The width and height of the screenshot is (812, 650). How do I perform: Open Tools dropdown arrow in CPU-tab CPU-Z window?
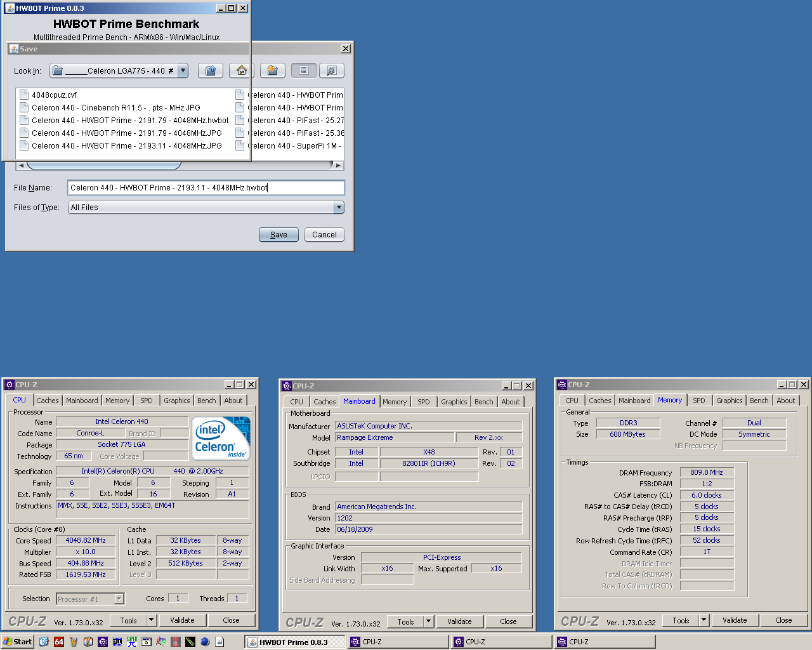(151, 620)
